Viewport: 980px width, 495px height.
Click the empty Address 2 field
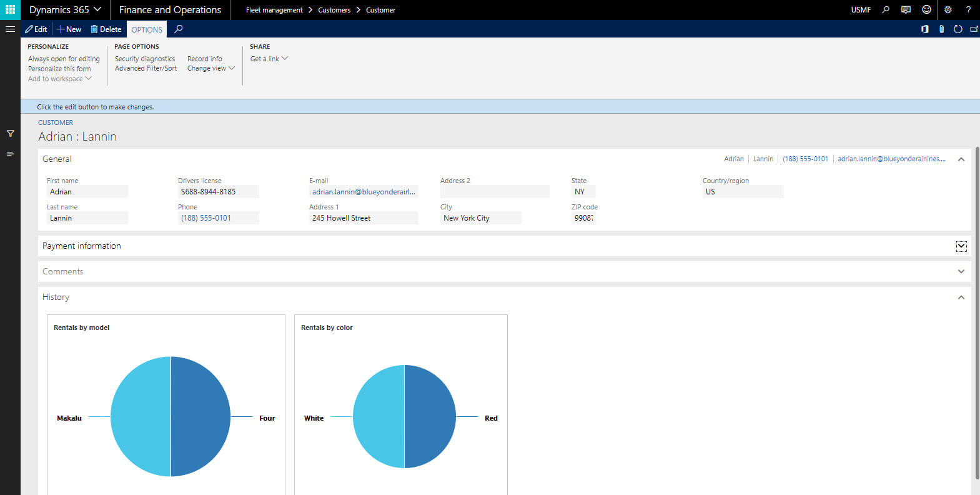point(495,192)
